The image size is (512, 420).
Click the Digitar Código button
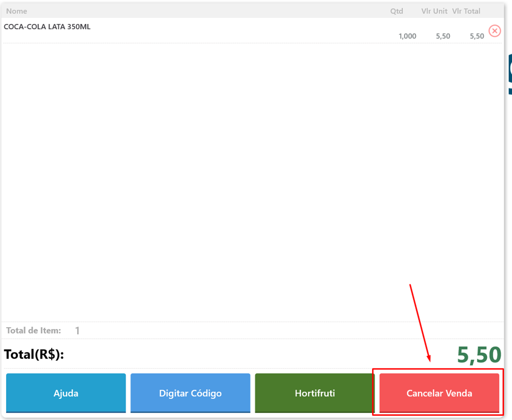[x=190, y=393]
